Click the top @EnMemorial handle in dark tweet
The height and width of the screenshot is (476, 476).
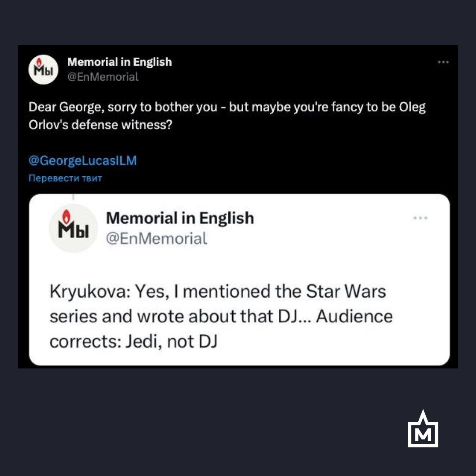pyautogui.click(x=103, y=77)
